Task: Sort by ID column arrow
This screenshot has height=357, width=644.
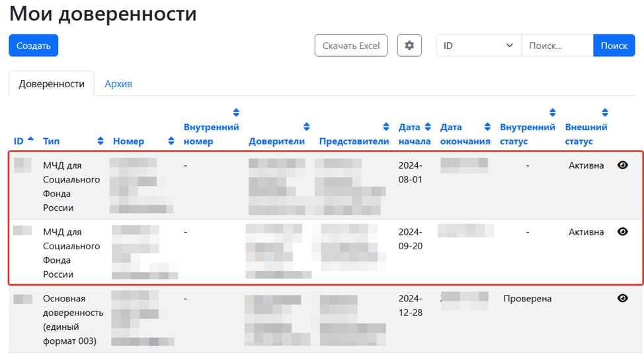Action: click(31, 139)
